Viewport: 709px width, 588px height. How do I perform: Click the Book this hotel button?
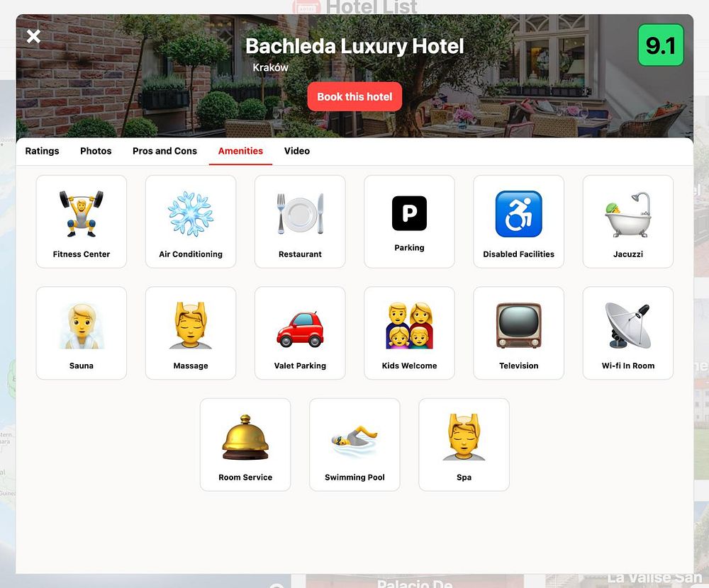[354, 97]
